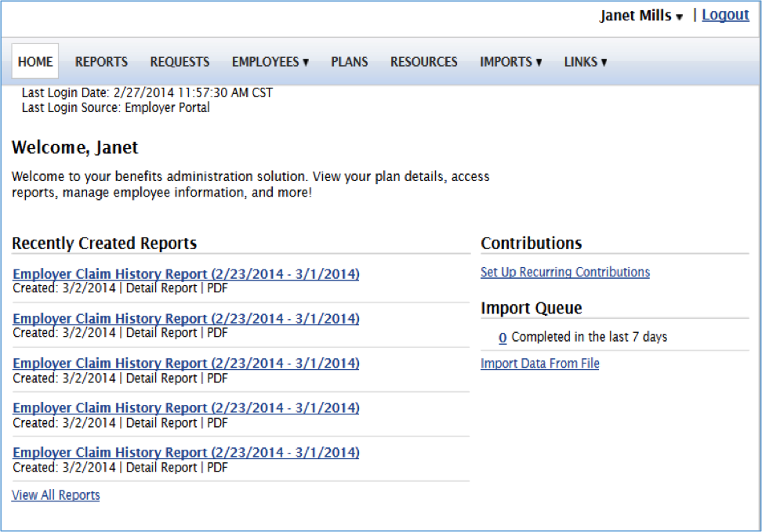Screen dimensions: 762x532
Task: Open the third Employer Claim History Report link
Action: 186,363
